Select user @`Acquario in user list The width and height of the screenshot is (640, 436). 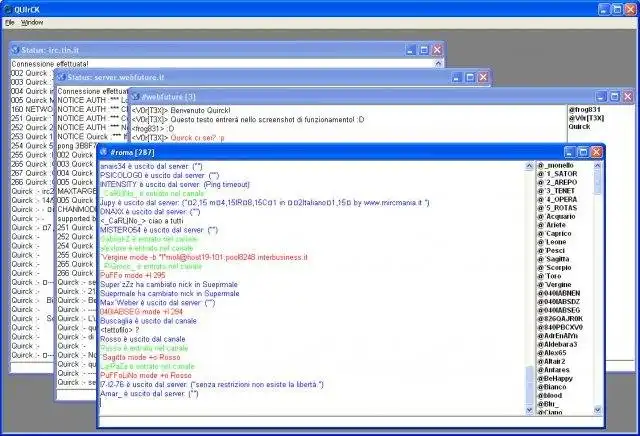point(556,217)
